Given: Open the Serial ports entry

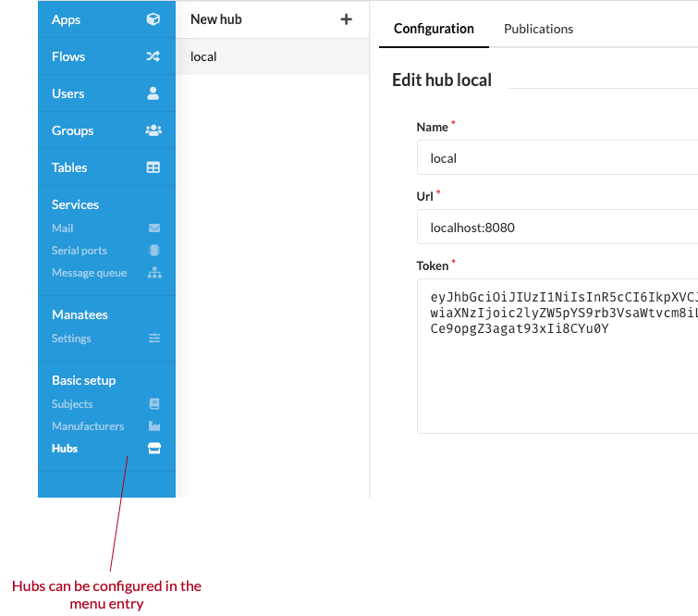Looking at the screenshot, I should click(107, 251).
